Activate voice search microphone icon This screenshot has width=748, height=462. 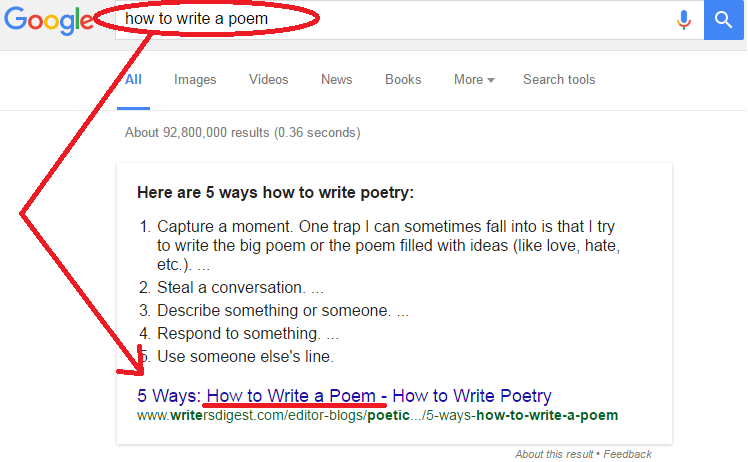tap(684, 20)
